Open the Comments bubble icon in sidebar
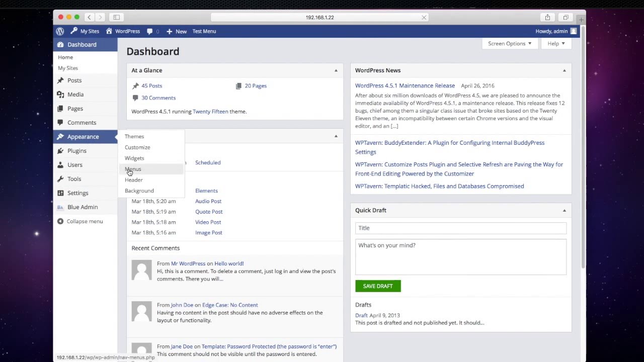The width and height of the screenshot is (644, 362). (x=60, y=123)
